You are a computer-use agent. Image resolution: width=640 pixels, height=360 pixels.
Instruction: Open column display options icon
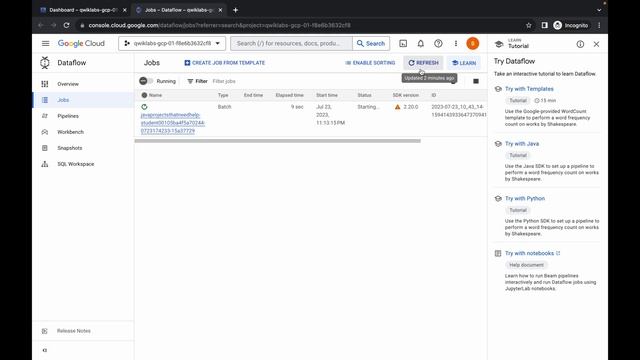coord(476,81)
